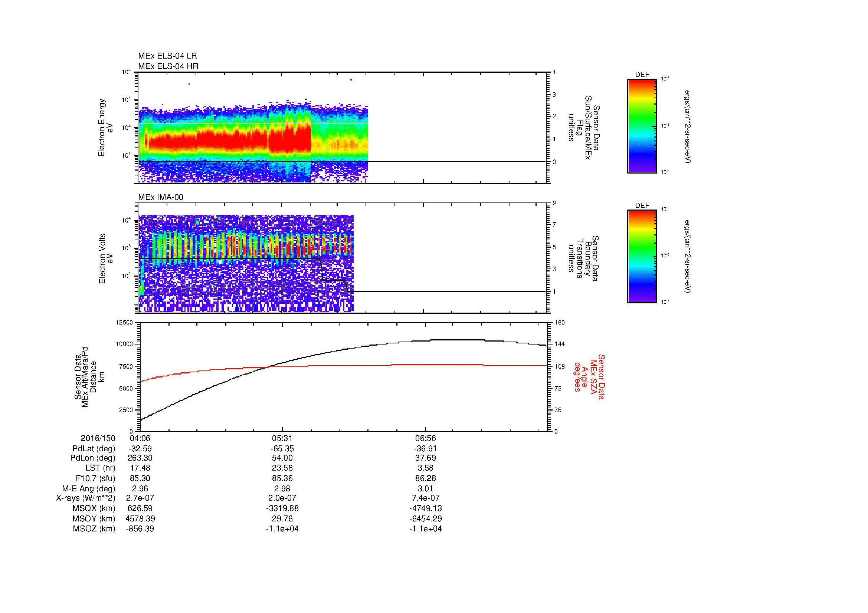Image resolution: width=868 pixels, height=613 pixels.
Task: Click the 04:06 time tick label
Action: point(140,438)
